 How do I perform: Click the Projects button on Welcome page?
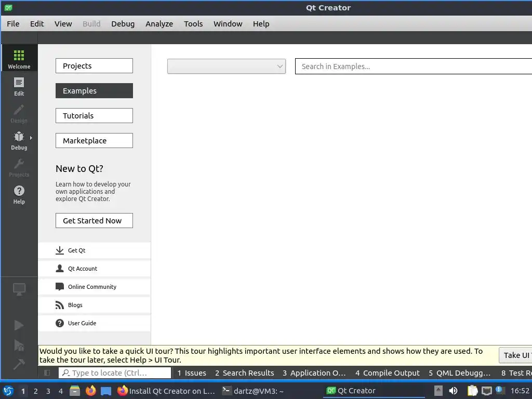[94, 66]
